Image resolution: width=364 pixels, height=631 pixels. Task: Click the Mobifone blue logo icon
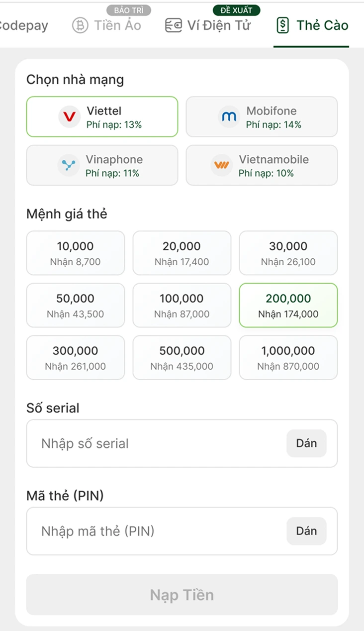tap(229, 117)
